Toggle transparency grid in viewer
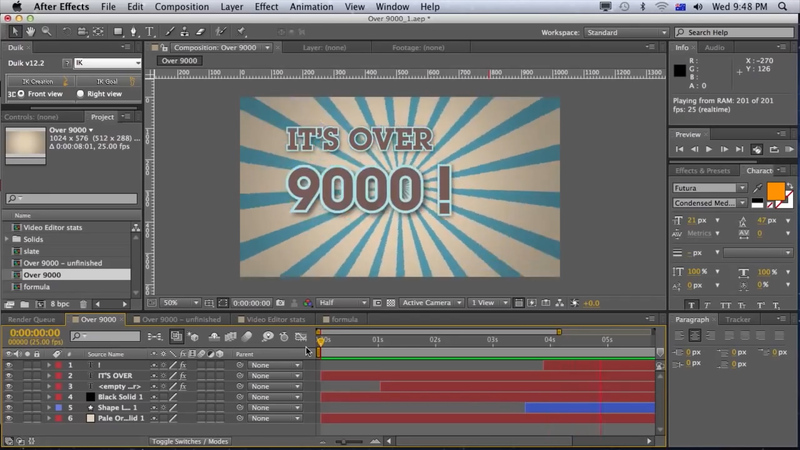 point(391,303)
